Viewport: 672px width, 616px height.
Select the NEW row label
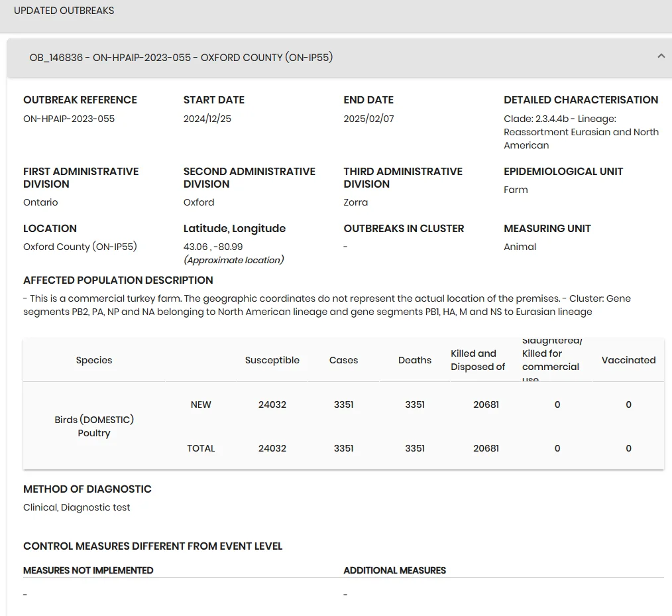(201, 404)
